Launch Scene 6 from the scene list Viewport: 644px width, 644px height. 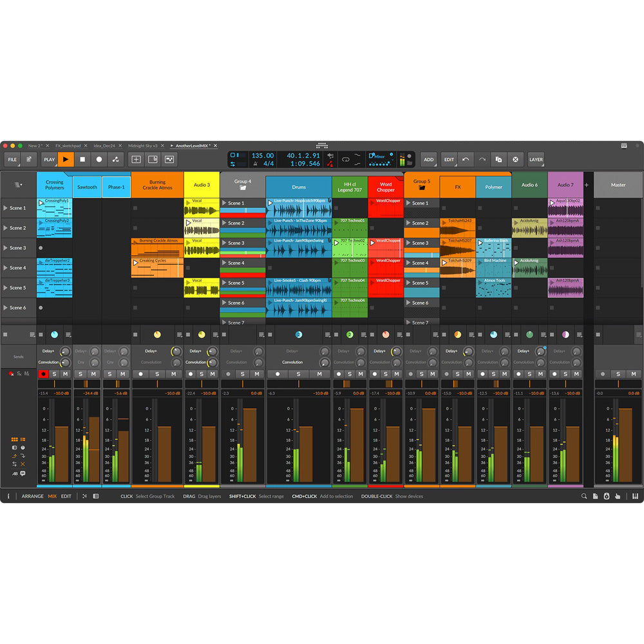point(5,308)
